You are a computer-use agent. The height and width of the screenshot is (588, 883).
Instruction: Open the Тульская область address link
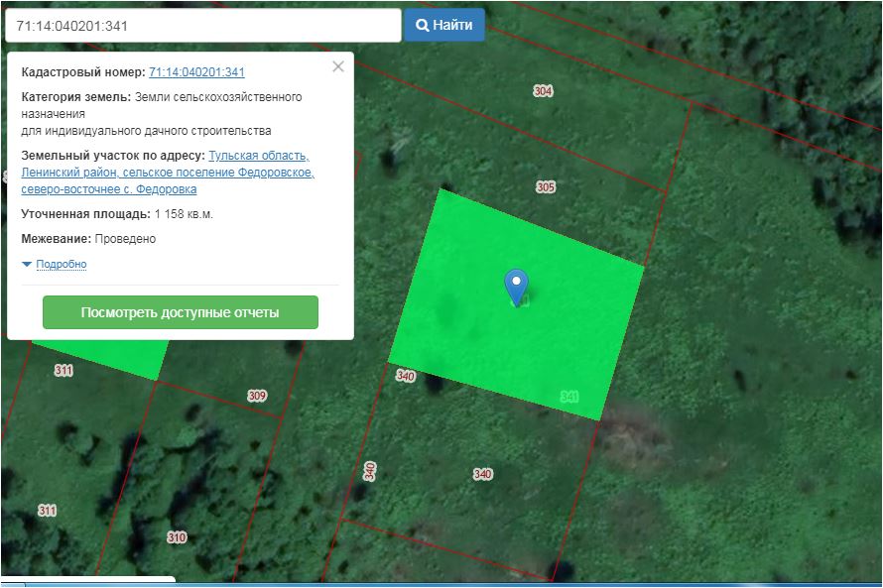(x=259, y=156)
